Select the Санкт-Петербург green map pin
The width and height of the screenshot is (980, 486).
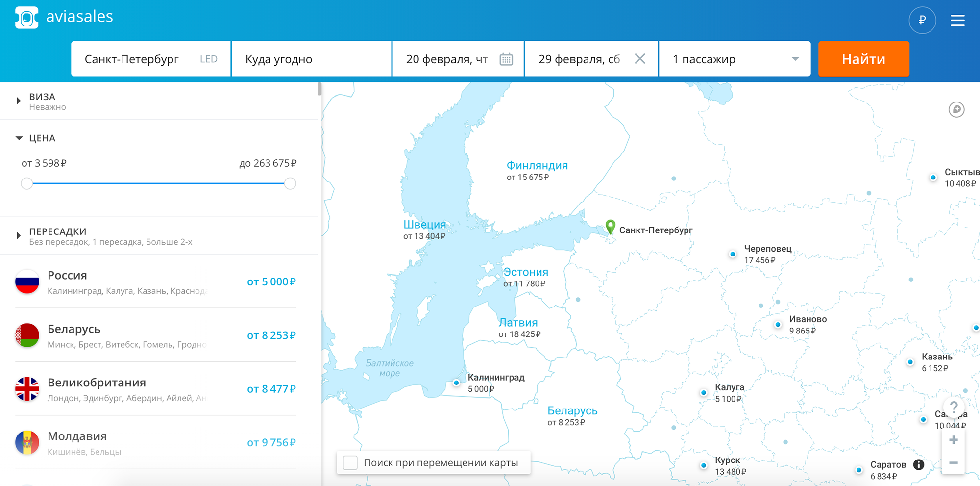[x=610, y=227]
